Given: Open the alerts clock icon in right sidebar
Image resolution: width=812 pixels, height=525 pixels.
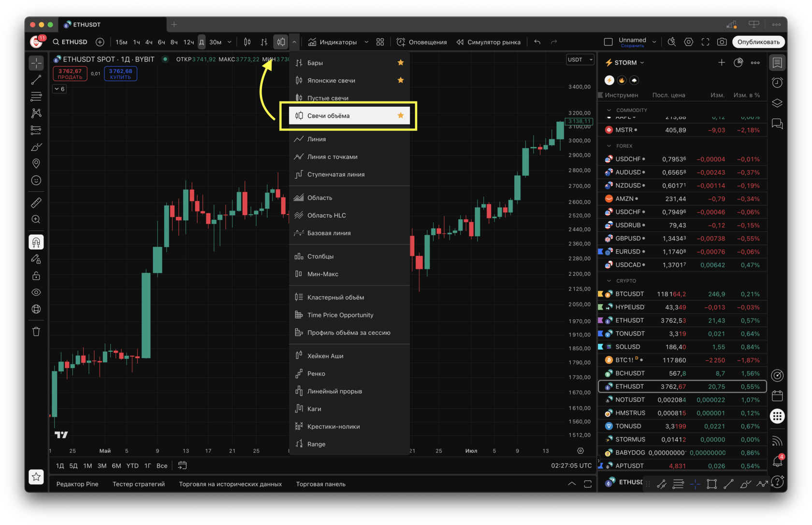Looking at the screenshot, I should tap(777, 83).
